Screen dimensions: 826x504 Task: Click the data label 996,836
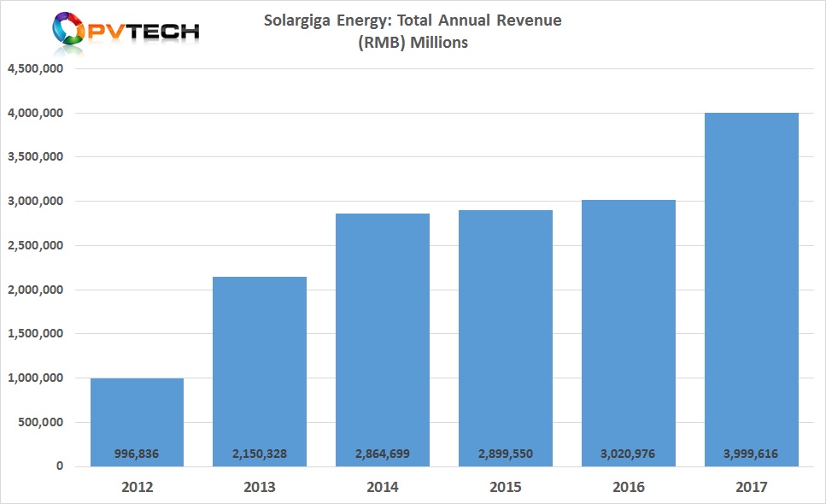(x=137, y=454)
